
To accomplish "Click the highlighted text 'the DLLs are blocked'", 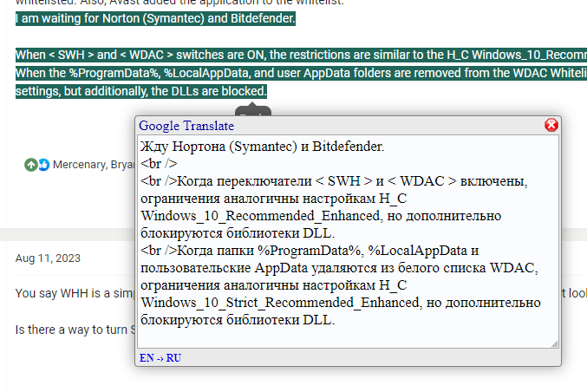I will pos(209,91).
